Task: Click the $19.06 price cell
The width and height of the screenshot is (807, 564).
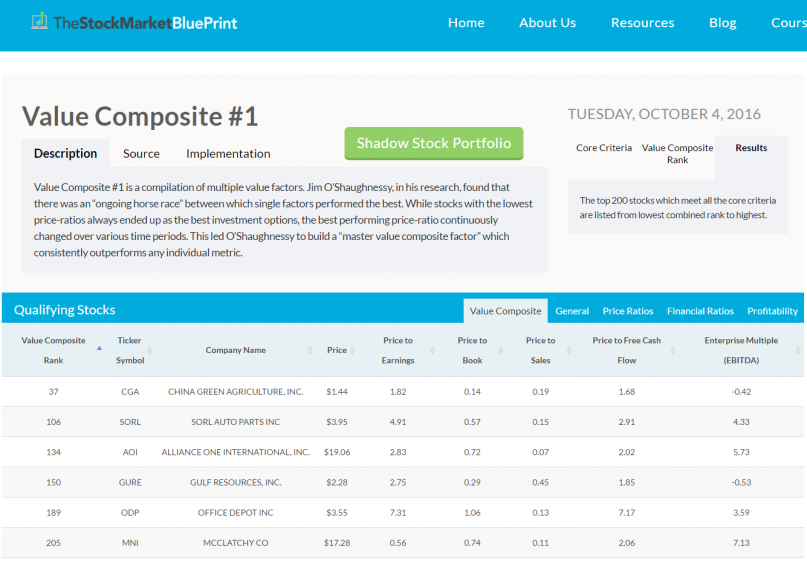Action: 337,452
